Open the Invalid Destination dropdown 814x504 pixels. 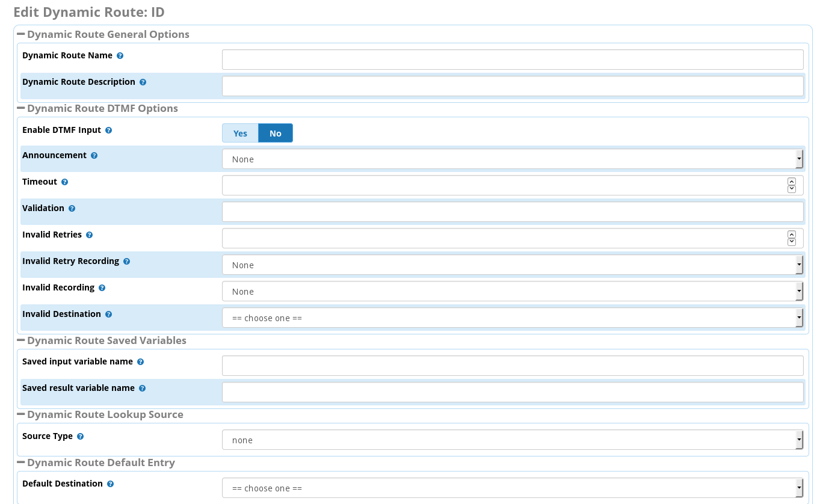coord(512,318)
